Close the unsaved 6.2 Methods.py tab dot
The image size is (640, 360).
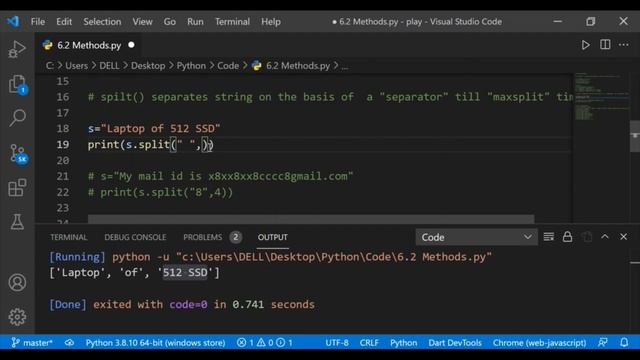pyautogui.click(x=131, y=45)
